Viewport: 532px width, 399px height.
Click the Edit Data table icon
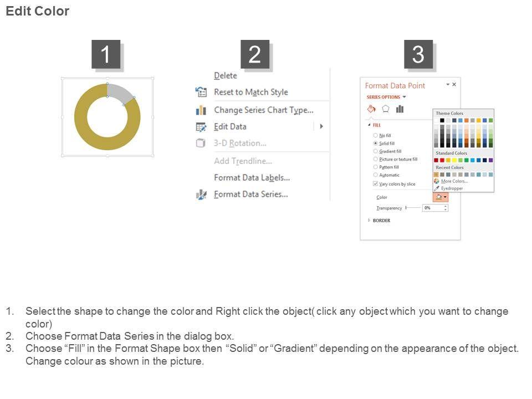click(201, 126)
